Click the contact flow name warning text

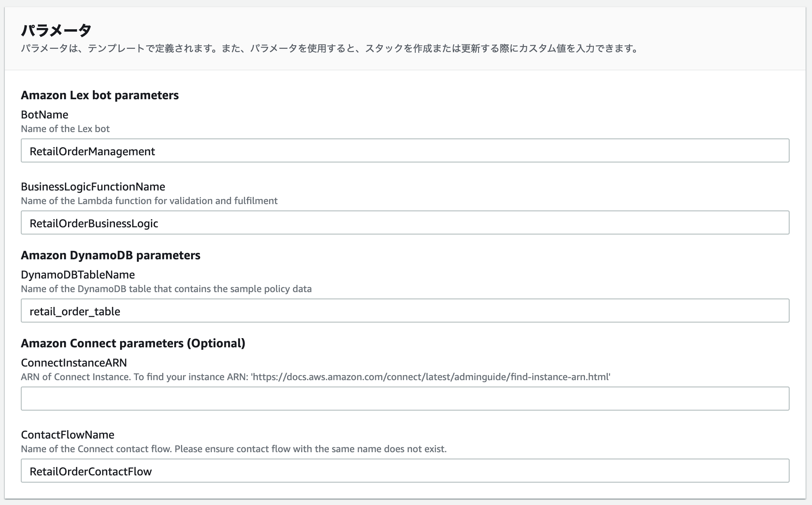pos(233,449)
